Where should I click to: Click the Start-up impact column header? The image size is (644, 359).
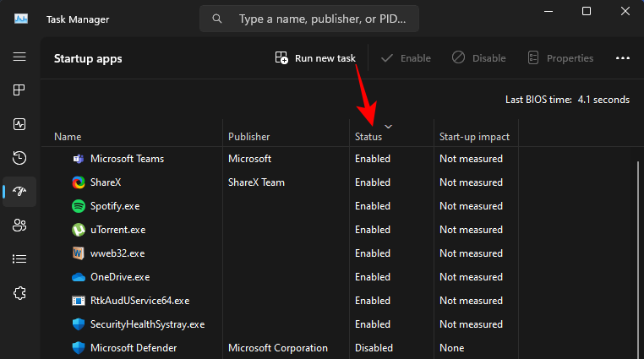473,137
